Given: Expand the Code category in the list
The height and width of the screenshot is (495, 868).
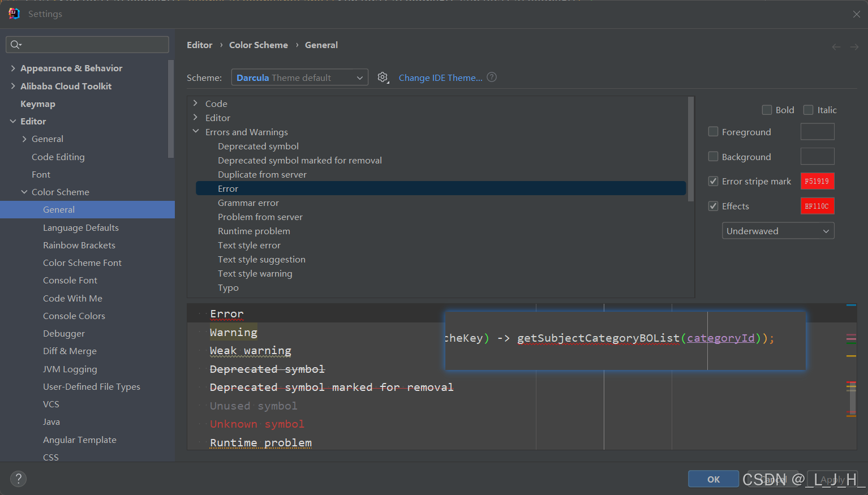Looking at the screenshot, I should pos(196,103).
